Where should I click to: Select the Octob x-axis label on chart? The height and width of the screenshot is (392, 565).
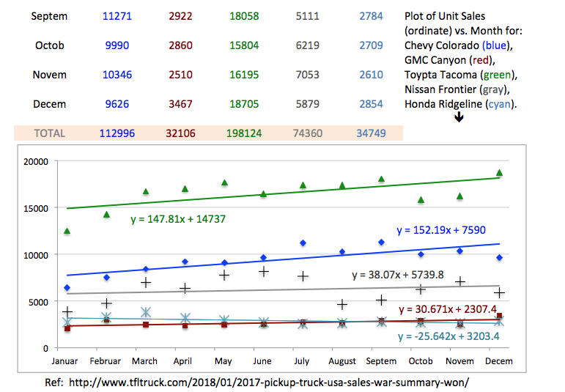click(421, 361)
